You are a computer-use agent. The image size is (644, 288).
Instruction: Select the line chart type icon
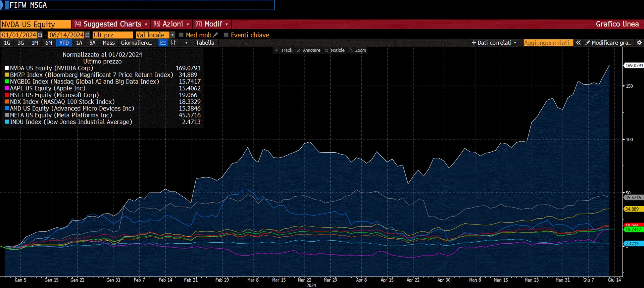pos(163,43)
